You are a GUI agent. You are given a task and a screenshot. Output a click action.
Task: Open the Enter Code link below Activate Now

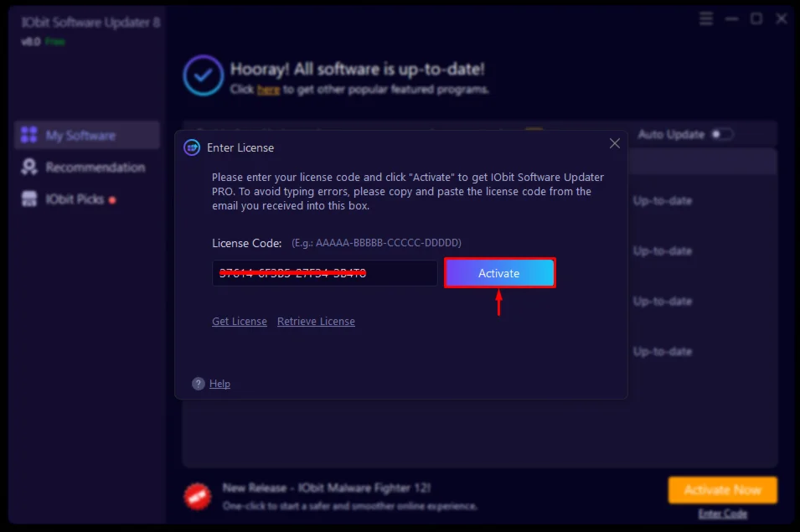coord(722,514)
